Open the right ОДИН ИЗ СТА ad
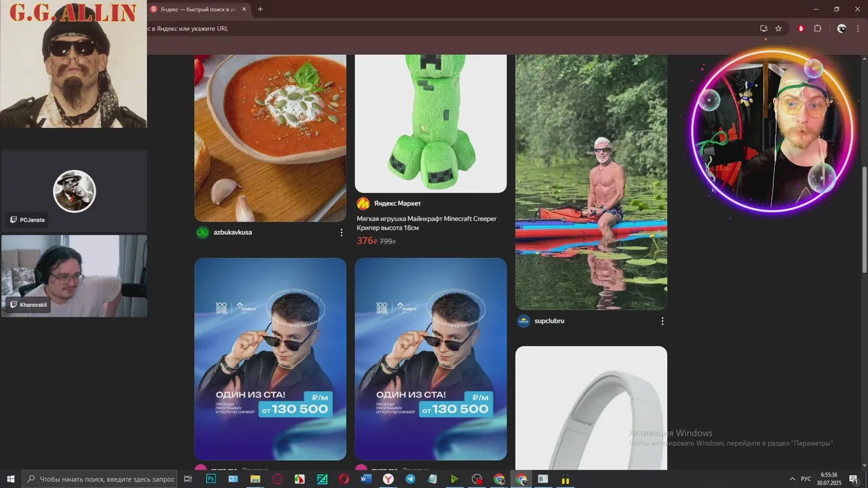The height and width of the screenshot is (488, 868). 431,359
